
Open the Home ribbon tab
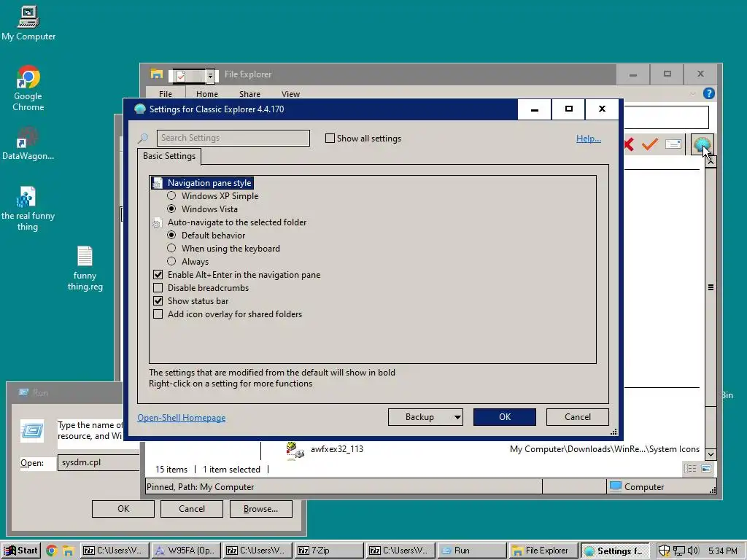tap(206, 94)
